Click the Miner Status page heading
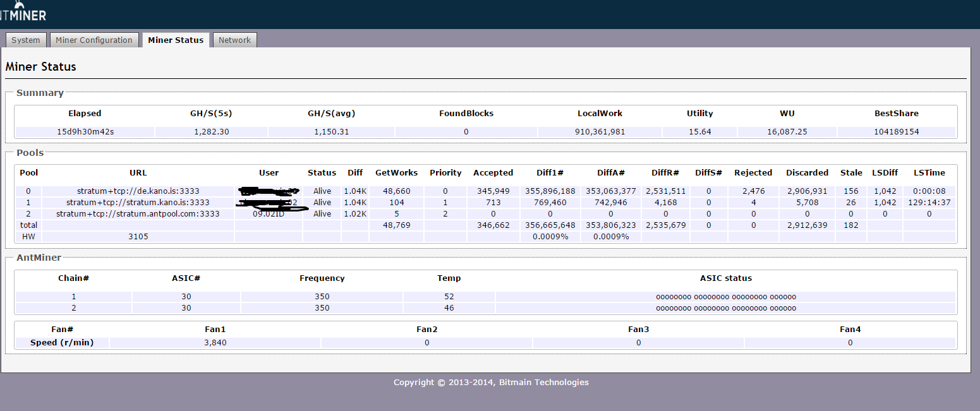This screenshot has width=980, height=411. [x=40, y=66]
